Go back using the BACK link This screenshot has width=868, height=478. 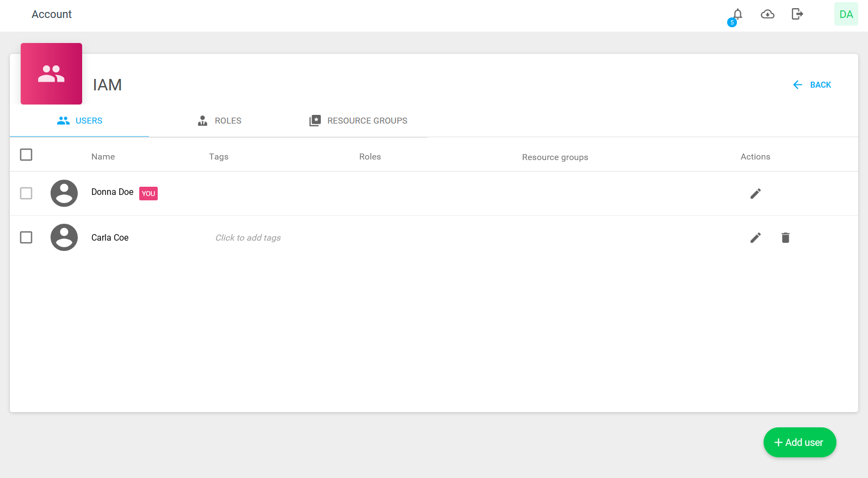(812, 85)
